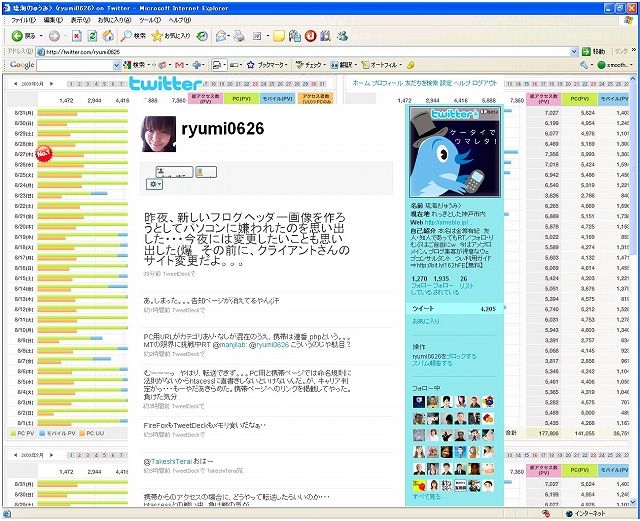This screenshot has height=521, width=640.
Task: Click ログアウト link
Action: [x=484, y=83]
